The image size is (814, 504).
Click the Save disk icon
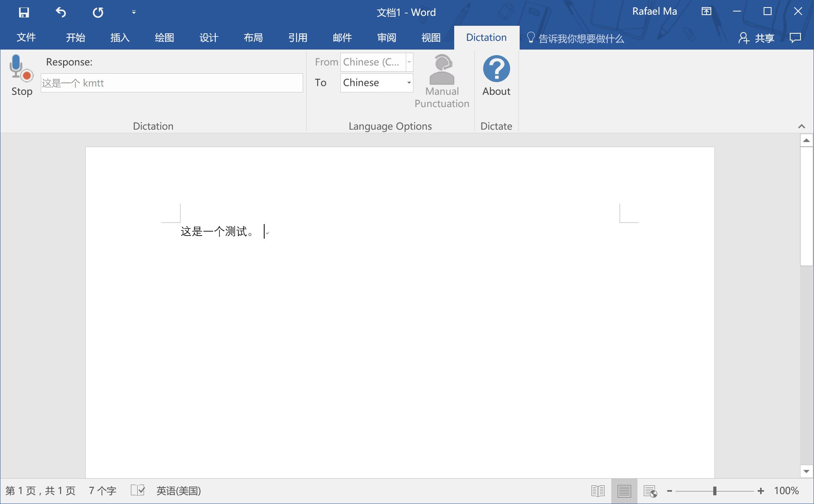click(24, 12)
